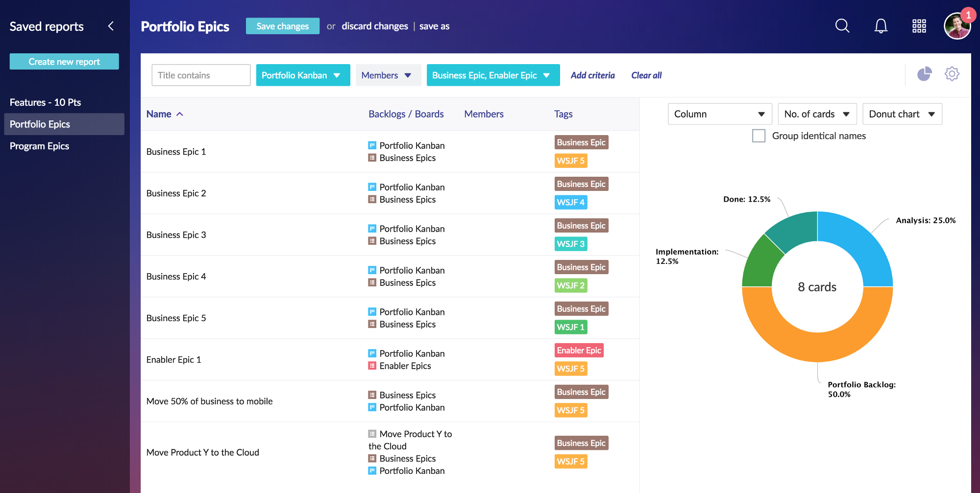Open the Features - 10 Pts report

46,102
